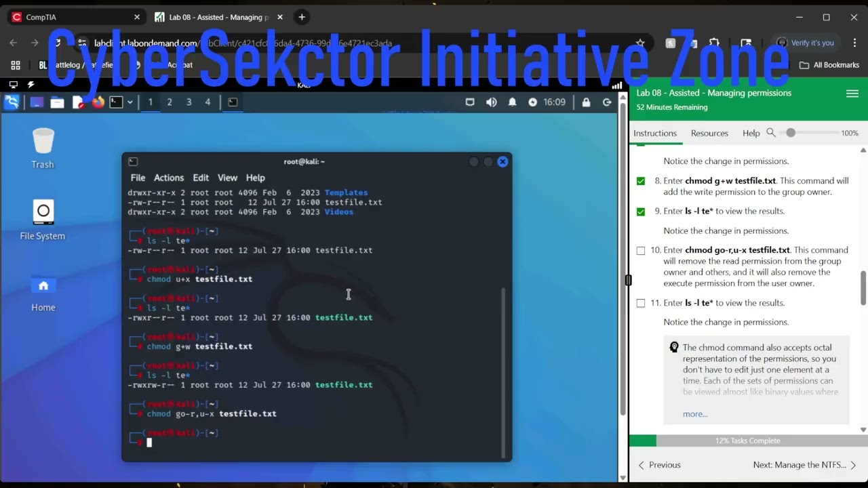The image size is (868, 488).
Task: Click the 12% Tasks Complete progress bar
Action: [748, 441]
